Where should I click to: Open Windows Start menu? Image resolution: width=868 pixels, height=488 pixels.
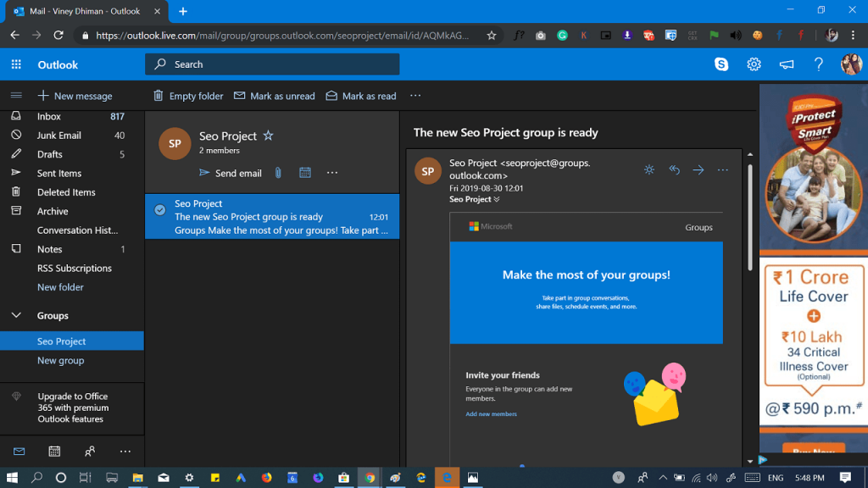[x=12, y=478]
